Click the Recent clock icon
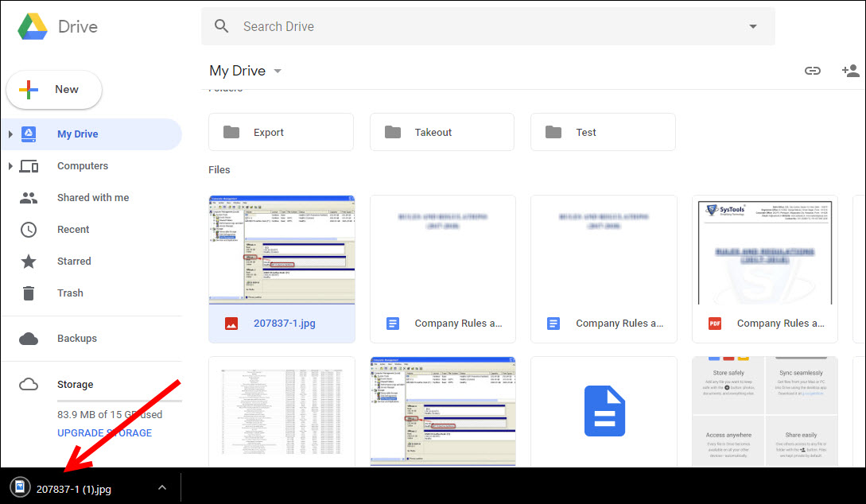This screenshot has width=866, height=504. coord(29,229)
